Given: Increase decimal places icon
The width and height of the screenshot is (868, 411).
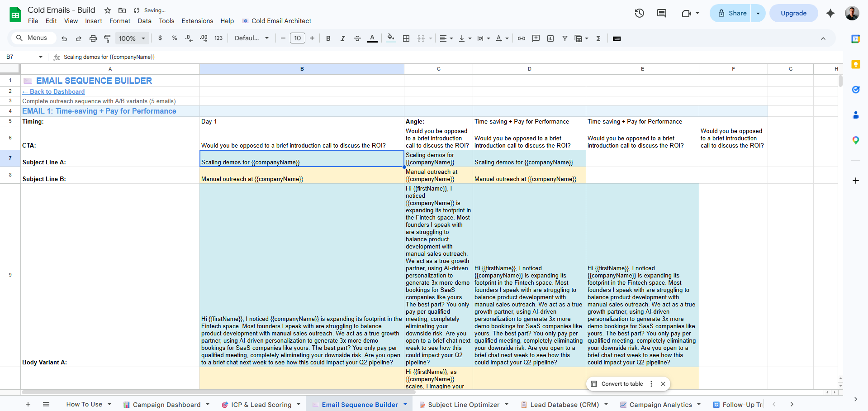Looking at the screenshot, I should pos(204,38).
